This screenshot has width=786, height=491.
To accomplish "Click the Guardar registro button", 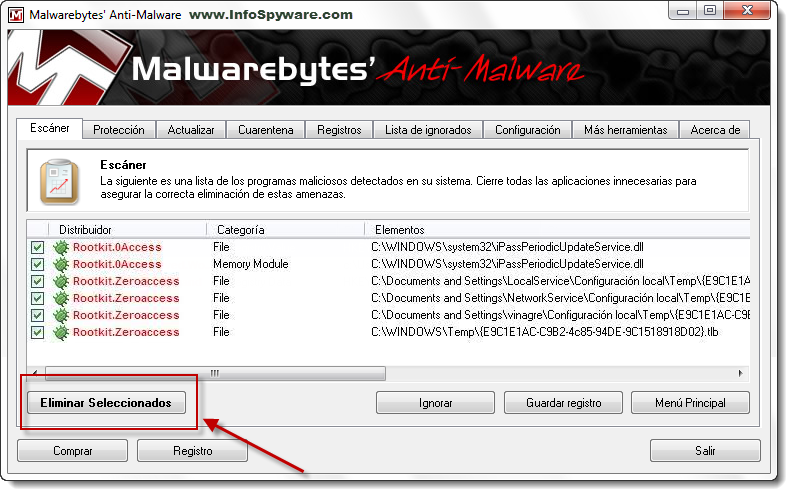I will click(x=563, y=403).
